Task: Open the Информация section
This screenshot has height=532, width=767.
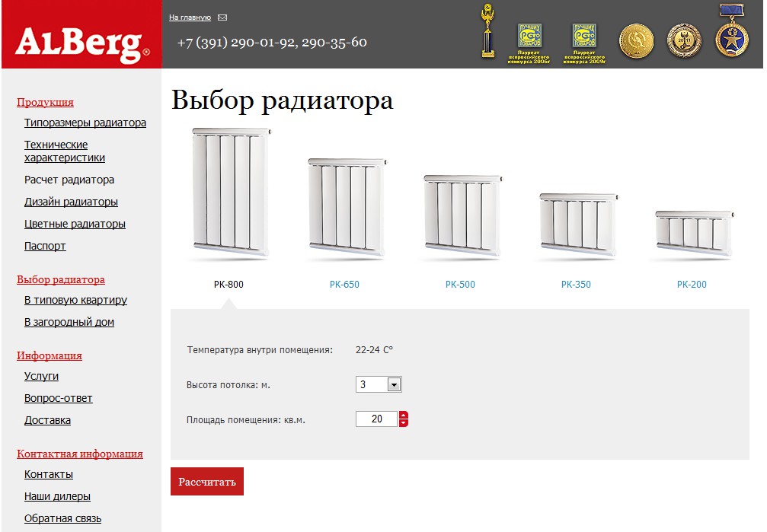Action: point(50,355)
